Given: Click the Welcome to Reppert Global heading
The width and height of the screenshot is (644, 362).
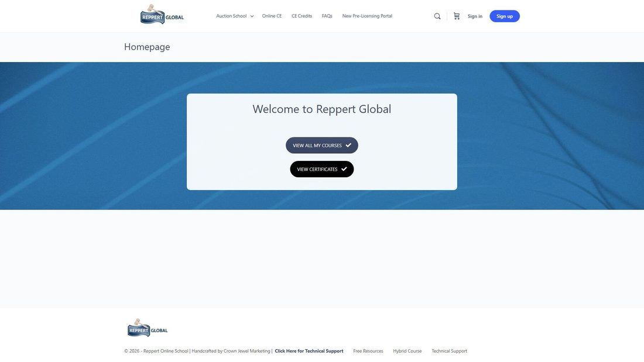Looking at the screenshot, I should point(321,109).
